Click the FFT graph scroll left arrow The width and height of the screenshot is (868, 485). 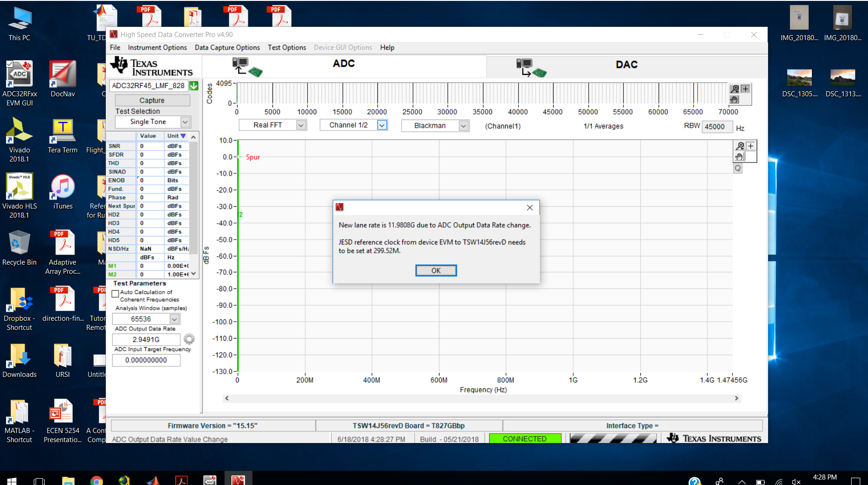pyautogui.click(x=227, y=398)
